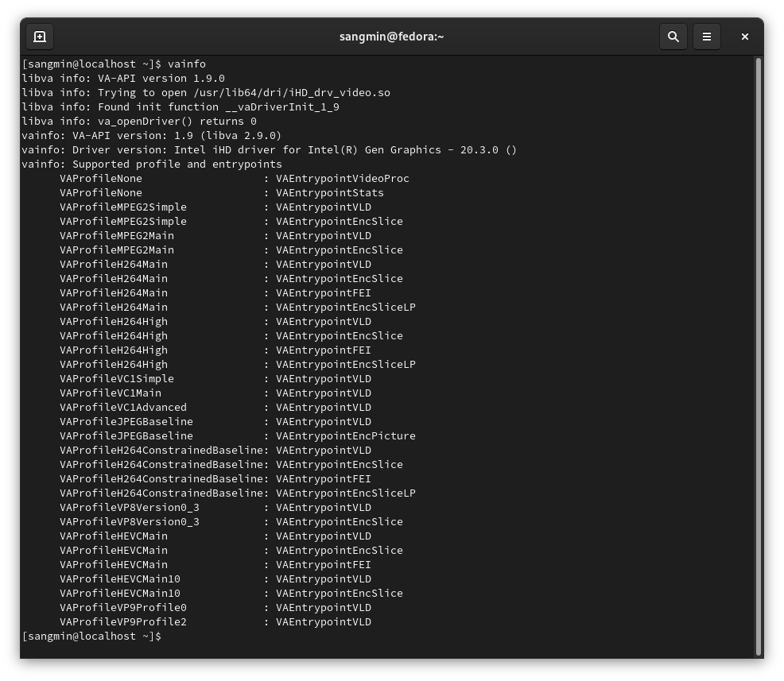This screenshot has height=681, width=784.
Task: Click VAProfileVC1Advanced text
Action: [123, 407]
